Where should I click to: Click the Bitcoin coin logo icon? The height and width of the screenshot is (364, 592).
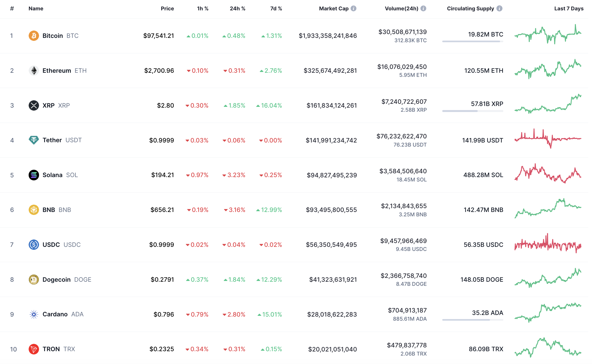coord(34,36)
